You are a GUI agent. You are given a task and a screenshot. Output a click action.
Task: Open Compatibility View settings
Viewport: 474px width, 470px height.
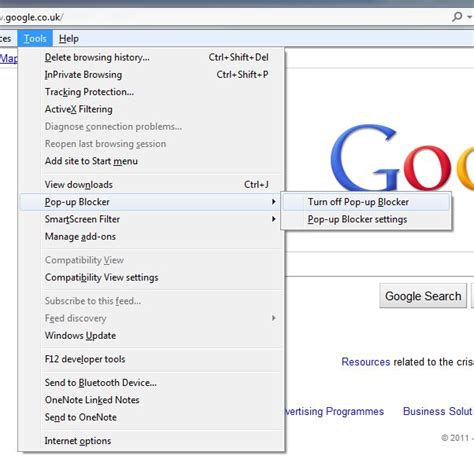(x=152, y=277)
